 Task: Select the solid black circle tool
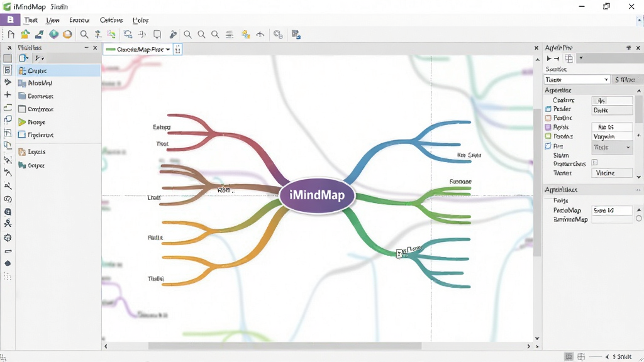point(8,263)
